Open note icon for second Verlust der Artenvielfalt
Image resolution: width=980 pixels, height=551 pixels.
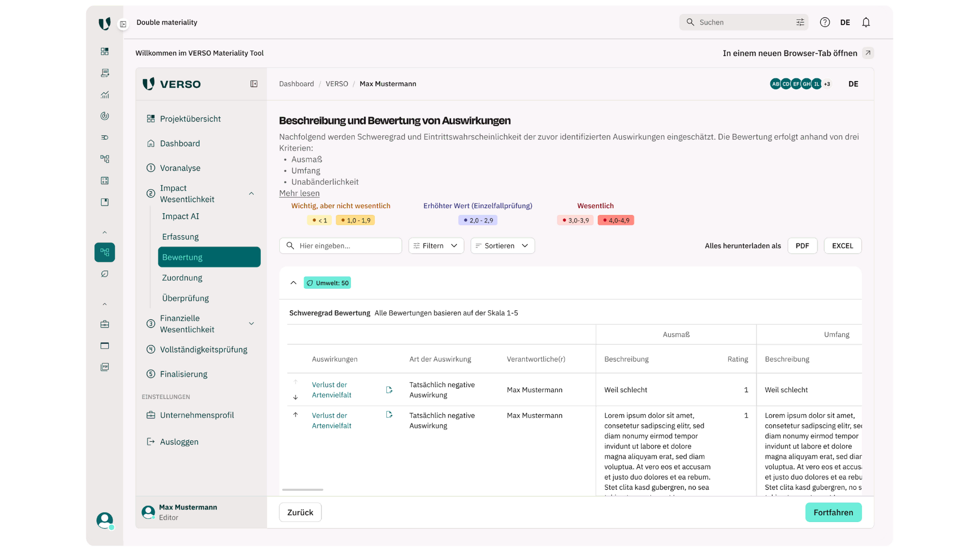pyautogui.click(x=389, y=415)
